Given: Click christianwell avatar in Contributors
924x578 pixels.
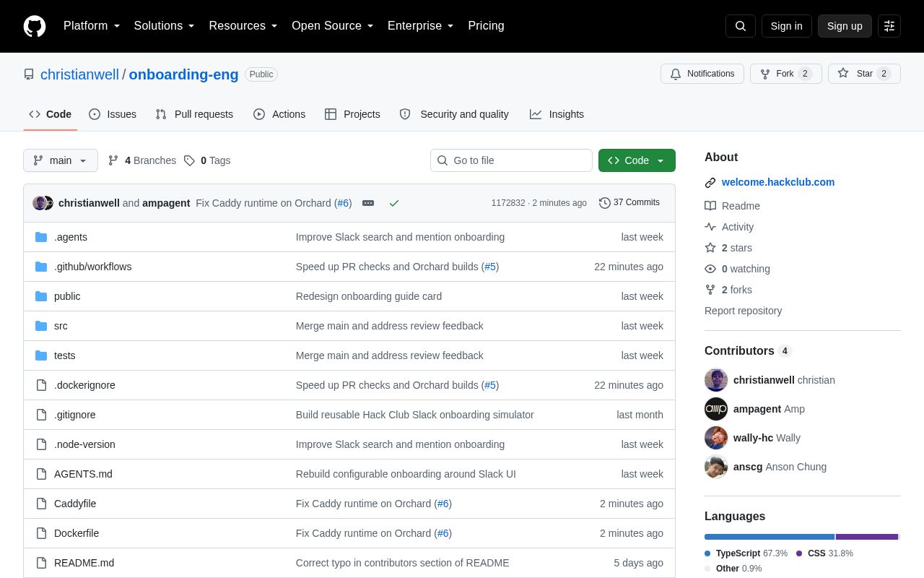Looking at the screenshot, I should coord(716,380).
